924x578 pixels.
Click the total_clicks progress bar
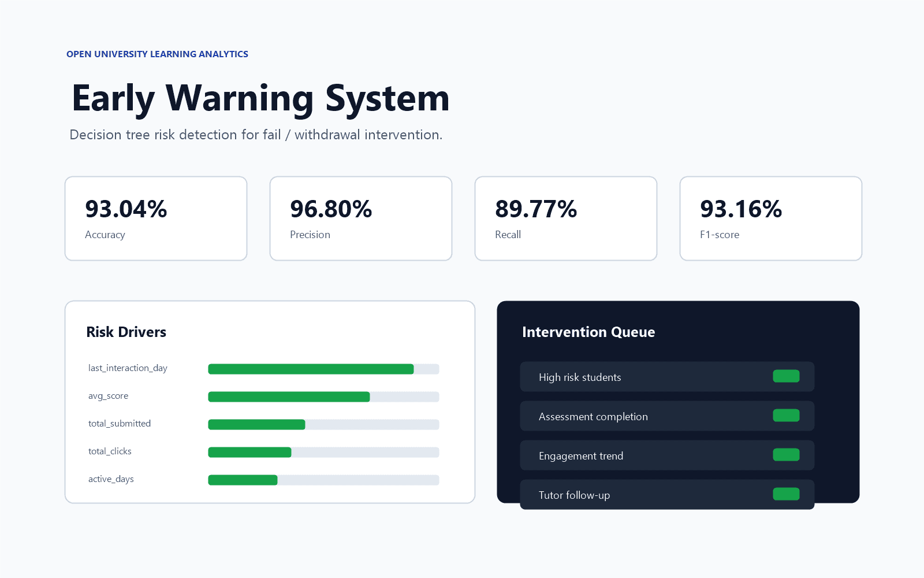[x=323, y=452]
